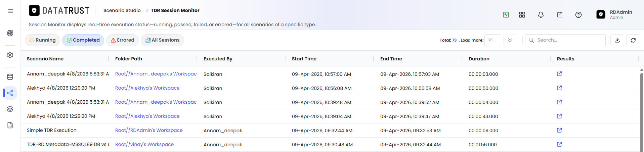Click start time 09-Apr-2026, 09:32:44 AM

tap(322, 131)
